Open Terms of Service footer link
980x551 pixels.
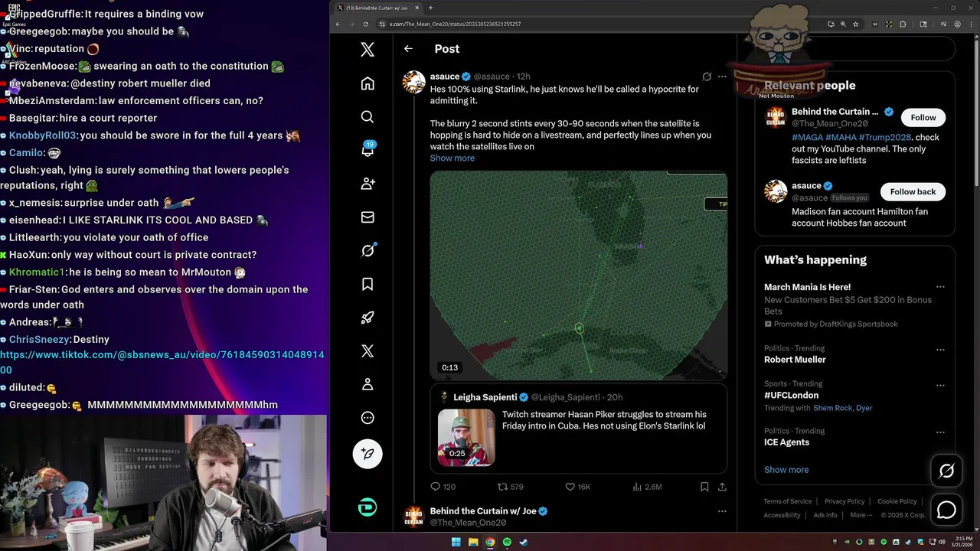pyautogui.click(x=787, y=501)
